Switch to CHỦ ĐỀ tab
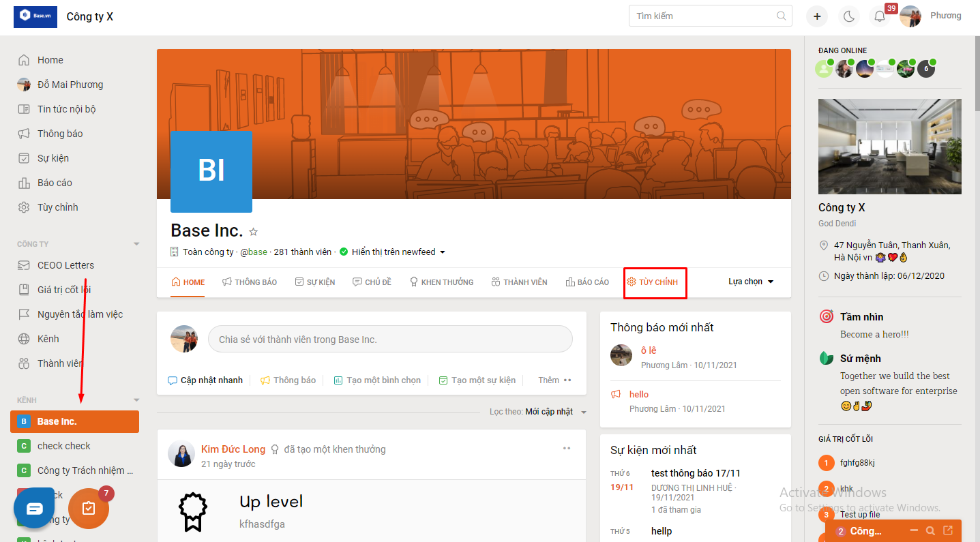Screen dimensions: 980x542 [372, 282]
